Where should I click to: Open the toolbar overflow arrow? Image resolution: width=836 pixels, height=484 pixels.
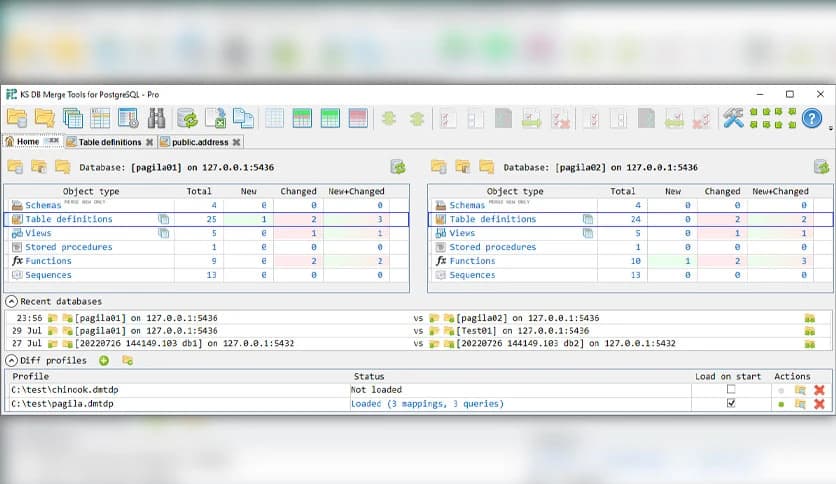point(830,128)
